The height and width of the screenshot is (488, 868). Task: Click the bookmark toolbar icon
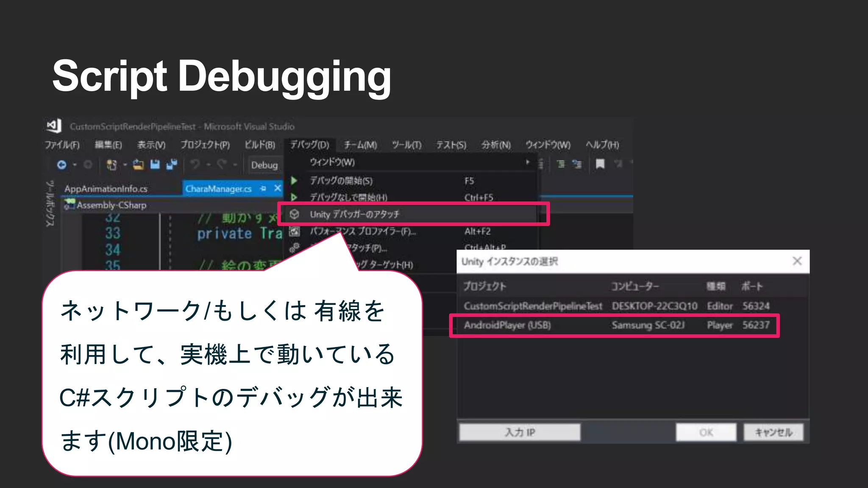[x=600, y=164]
